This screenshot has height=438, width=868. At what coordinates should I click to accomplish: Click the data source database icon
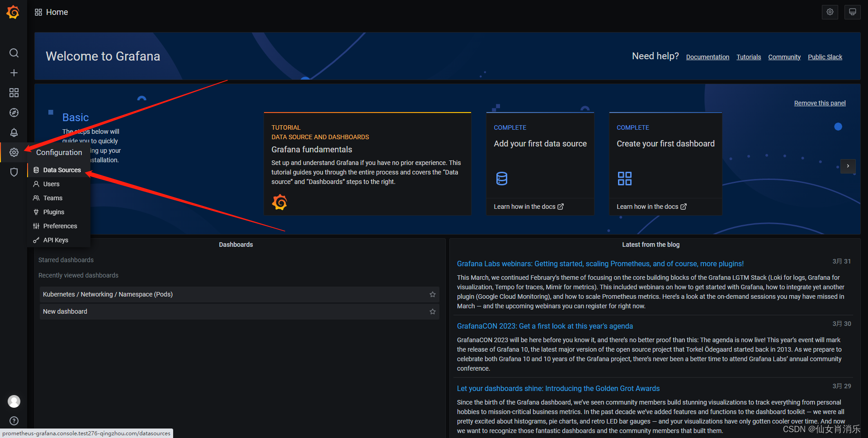point(502,179)
